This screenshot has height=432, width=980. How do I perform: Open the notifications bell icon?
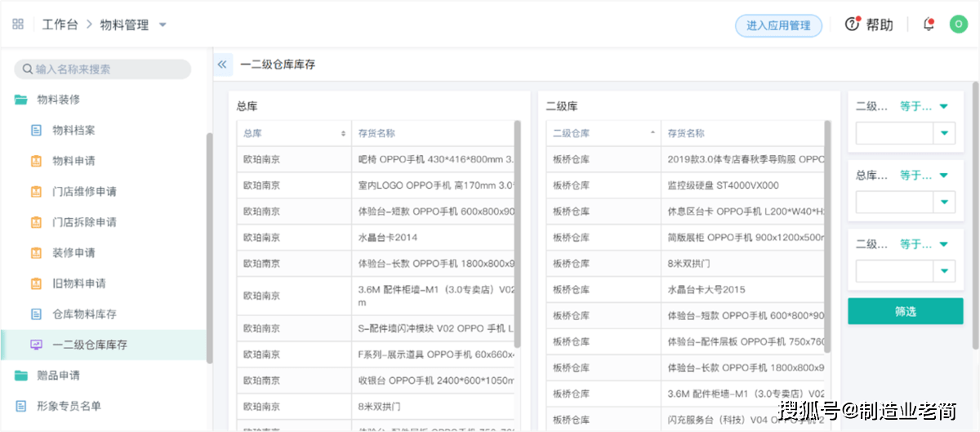pos(929,24)
